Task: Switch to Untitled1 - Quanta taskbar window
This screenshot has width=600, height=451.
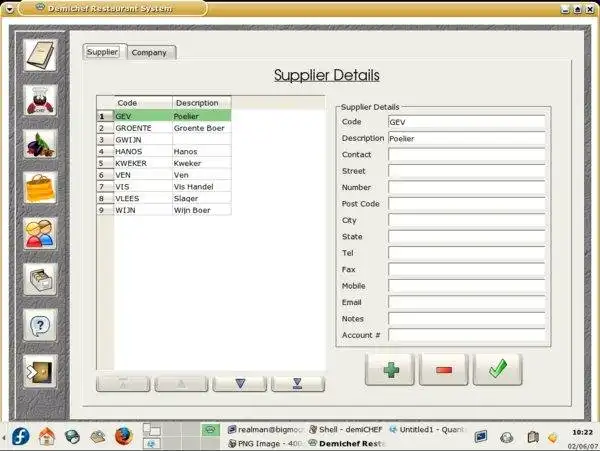Action: tap(427, 430)
